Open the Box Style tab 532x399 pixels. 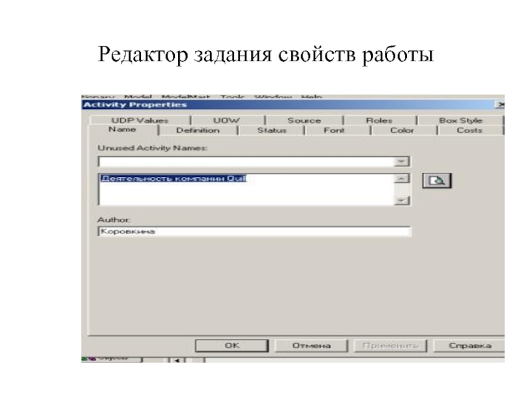460,120
